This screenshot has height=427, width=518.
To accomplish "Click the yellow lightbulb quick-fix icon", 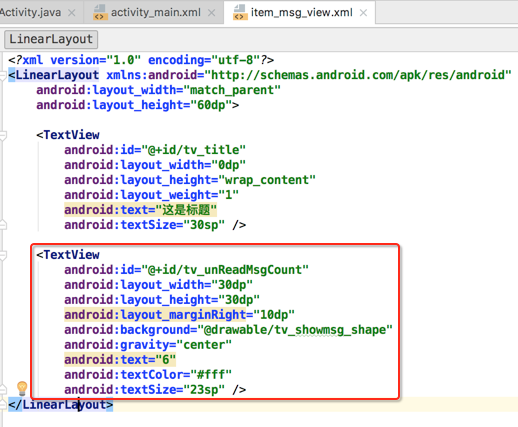I will (x=22, y=389).
